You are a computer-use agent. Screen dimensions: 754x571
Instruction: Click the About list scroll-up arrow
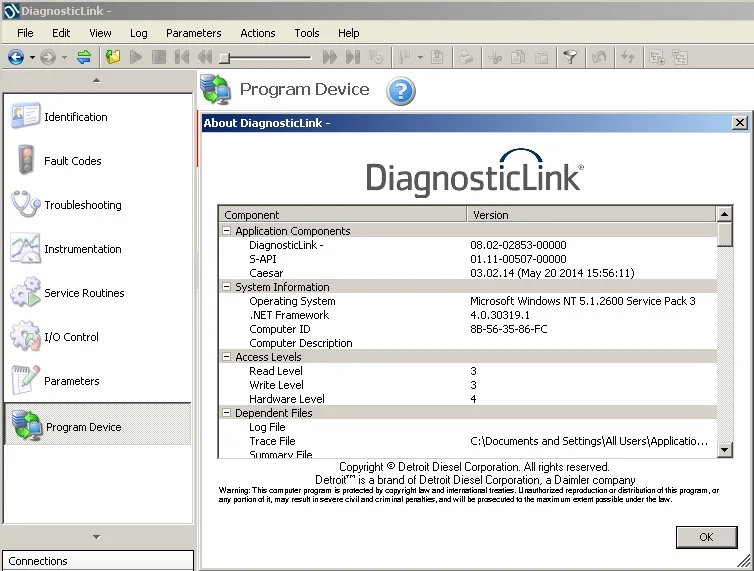click(x=724, y=214)
